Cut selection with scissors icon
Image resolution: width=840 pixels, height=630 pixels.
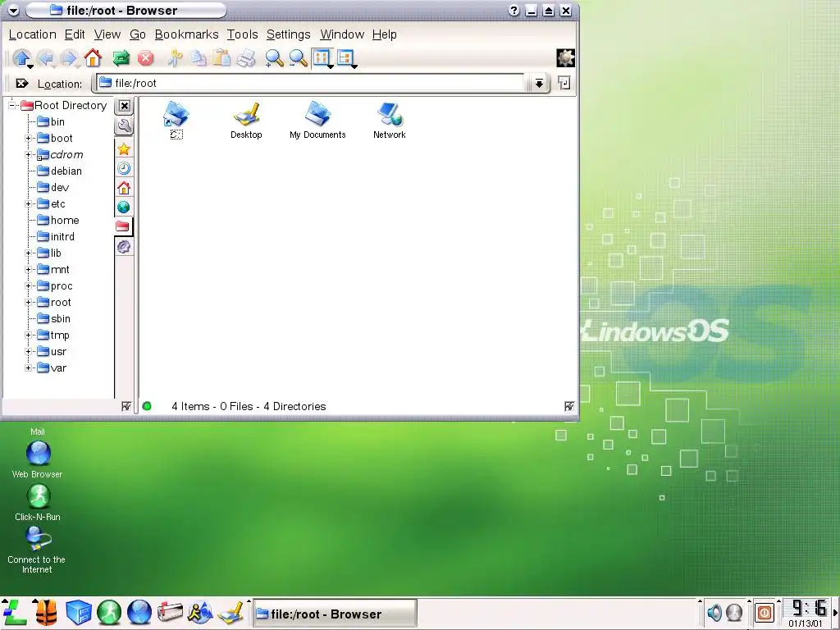tap(175, 58)
